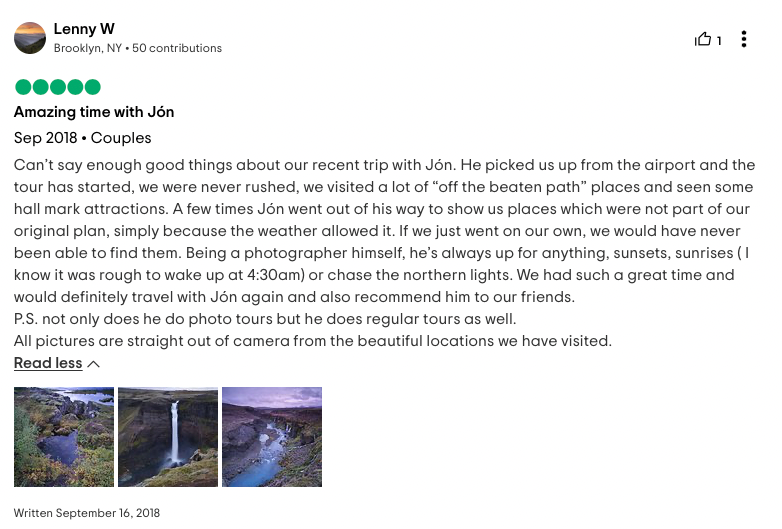
Task: Open the tall waterfall photo thumbnail
Action: tap(168, 437)
